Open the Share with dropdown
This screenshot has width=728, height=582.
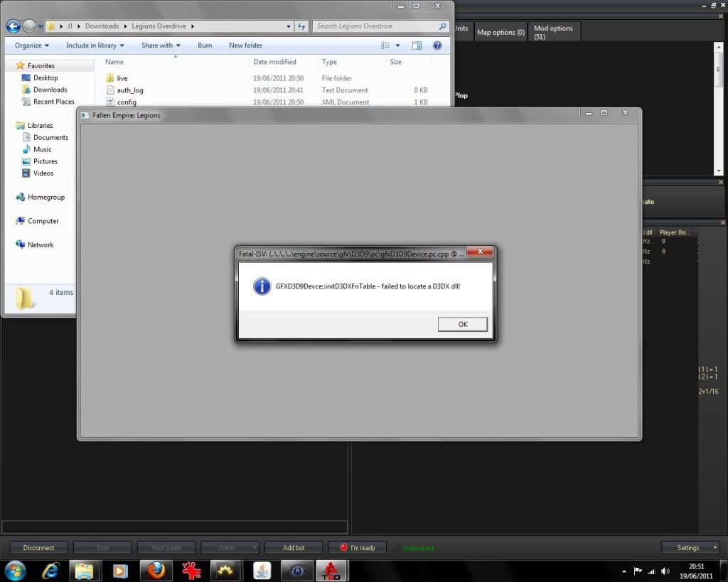tap(161, 45)
